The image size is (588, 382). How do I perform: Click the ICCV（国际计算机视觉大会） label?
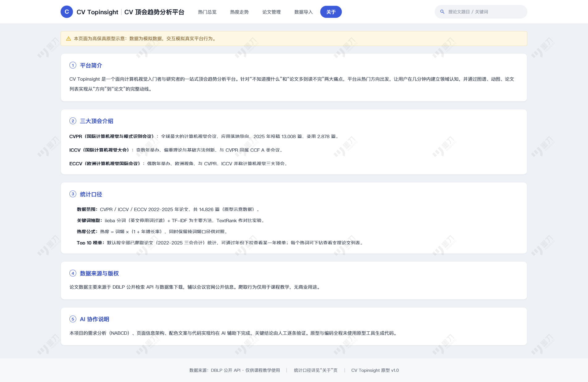tap(99, 150)
